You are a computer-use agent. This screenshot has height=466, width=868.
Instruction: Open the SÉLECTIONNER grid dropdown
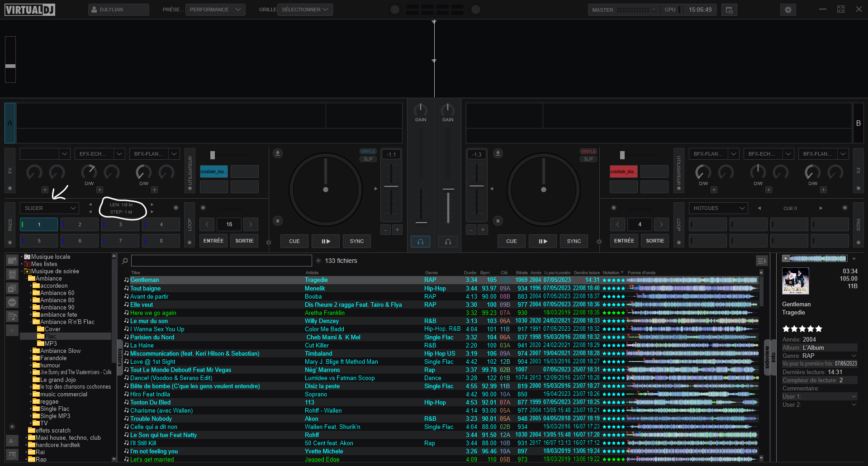305,10
